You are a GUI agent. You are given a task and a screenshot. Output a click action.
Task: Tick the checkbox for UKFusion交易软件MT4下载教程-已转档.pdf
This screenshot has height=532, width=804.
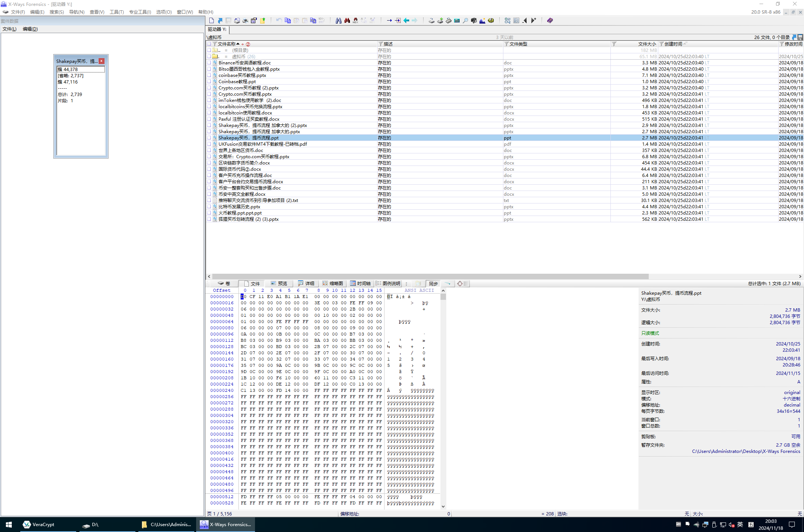[x=209, y=144]
